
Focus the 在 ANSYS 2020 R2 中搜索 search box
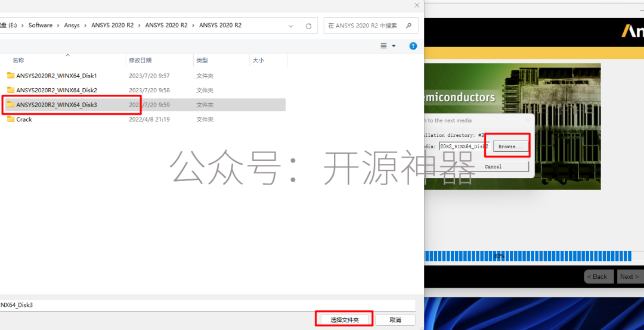point(371,26)
